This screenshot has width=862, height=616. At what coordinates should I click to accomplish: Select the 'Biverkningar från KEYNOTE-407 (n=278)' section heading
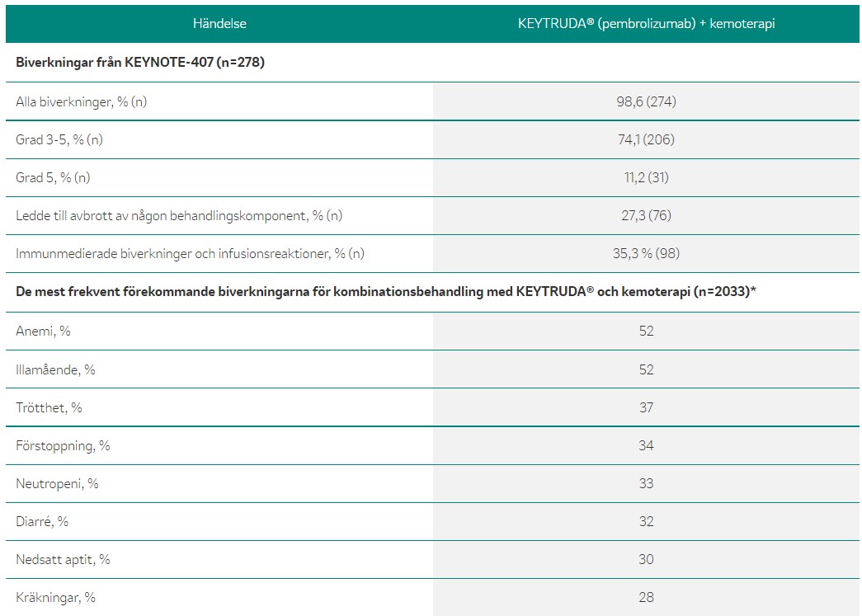(140, 62)
